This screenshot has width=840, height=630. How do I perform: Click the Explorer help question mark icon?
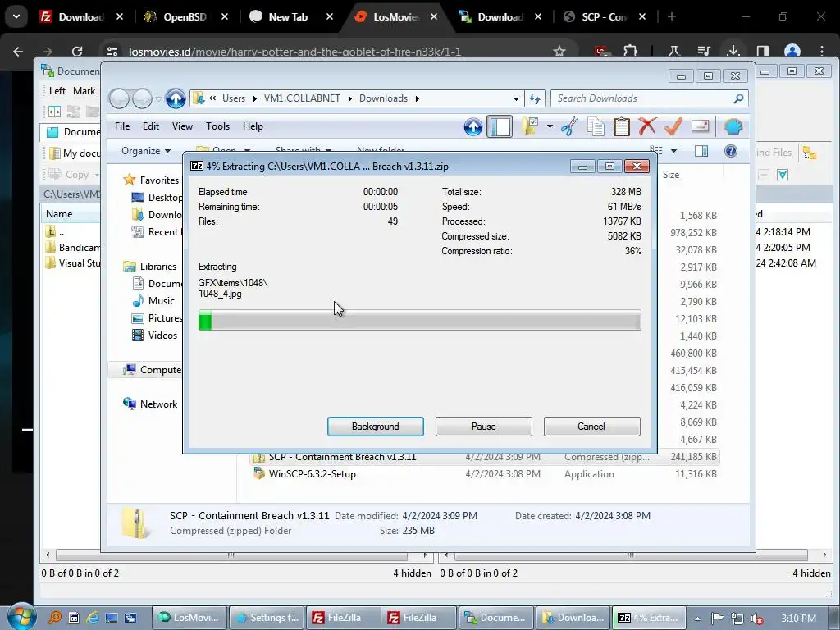click(x=731, y=151)
